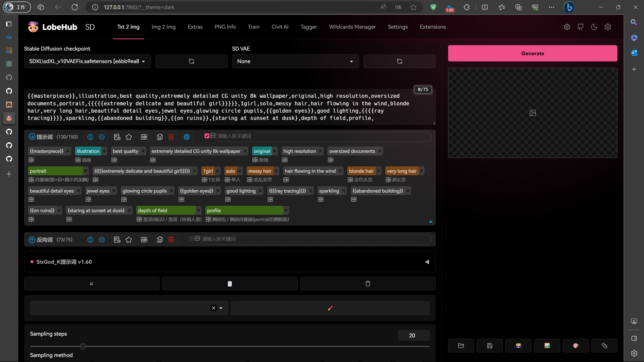
Task: Switch to the Img 2 Img tab
Action: tap(164, 27)
